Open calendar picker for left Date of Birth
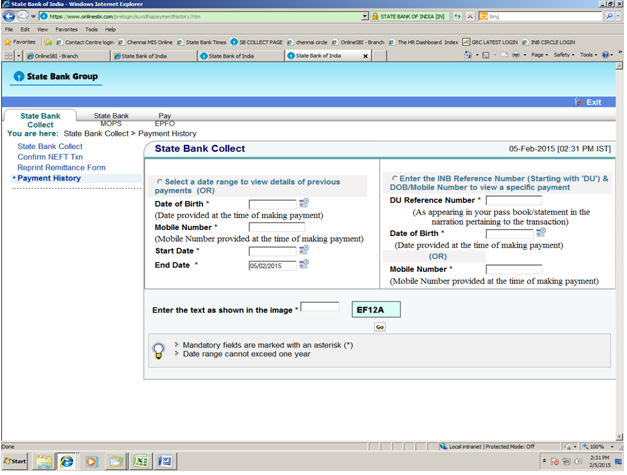The width and height of the screenshot is (627, 475). tap(304, 204)
